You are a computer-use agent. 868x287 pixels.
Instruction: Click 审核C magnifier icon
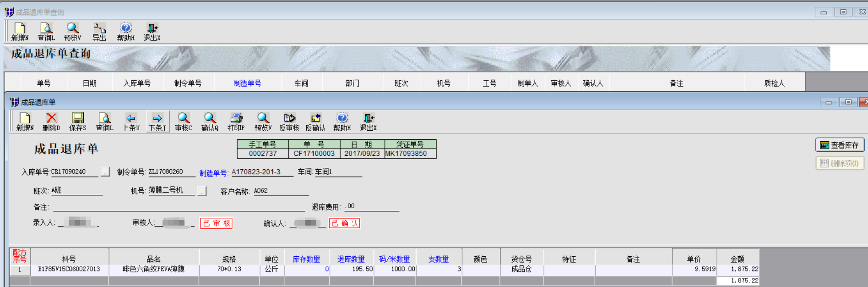tap(184, 122)
